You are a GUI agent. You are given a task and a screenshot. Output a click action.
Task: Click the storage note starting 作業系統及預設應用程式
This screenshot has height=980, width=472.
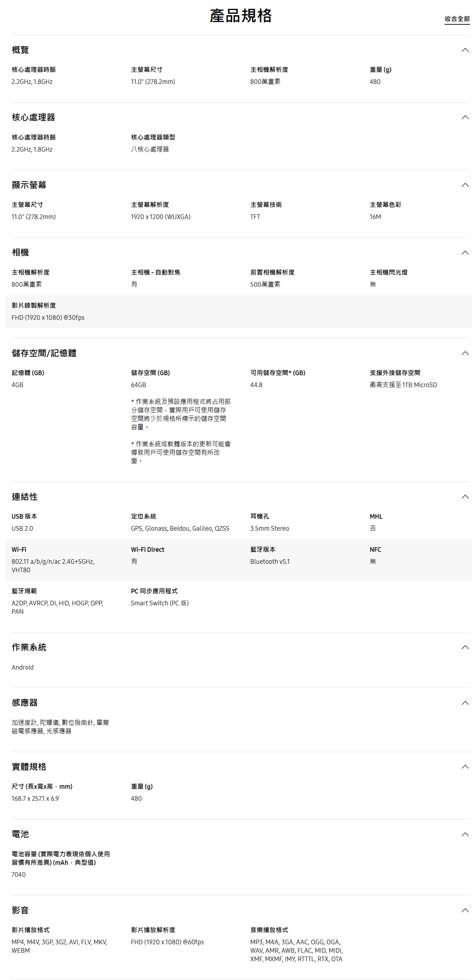click(x=181, y=414)
